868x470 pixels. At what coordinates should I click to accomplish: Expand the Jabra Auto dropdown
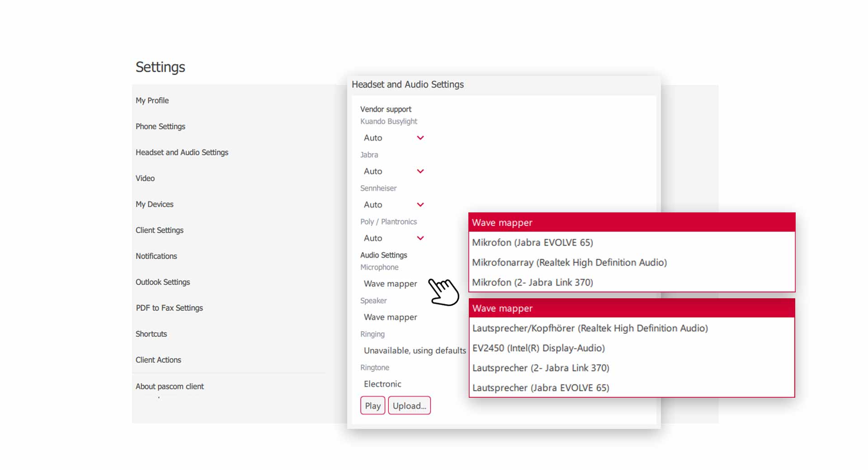(394, 171)
